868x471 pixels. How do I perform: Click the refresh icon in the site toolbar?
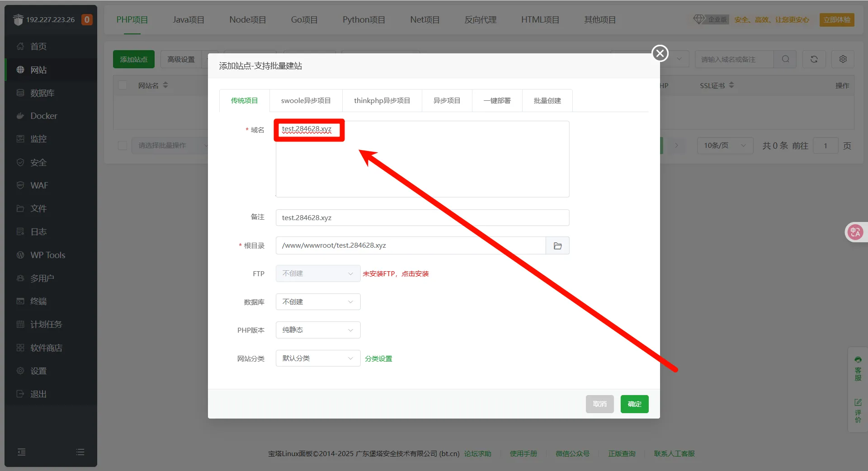point(814,59)
